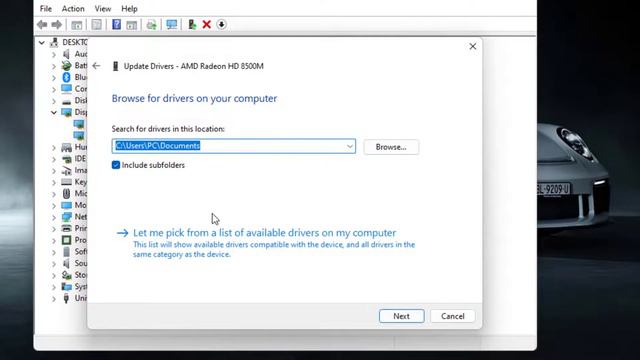This screenshot has height=360, width=640.
Task: Expand the IDE controllers node chevron
Action: (54, 159)
